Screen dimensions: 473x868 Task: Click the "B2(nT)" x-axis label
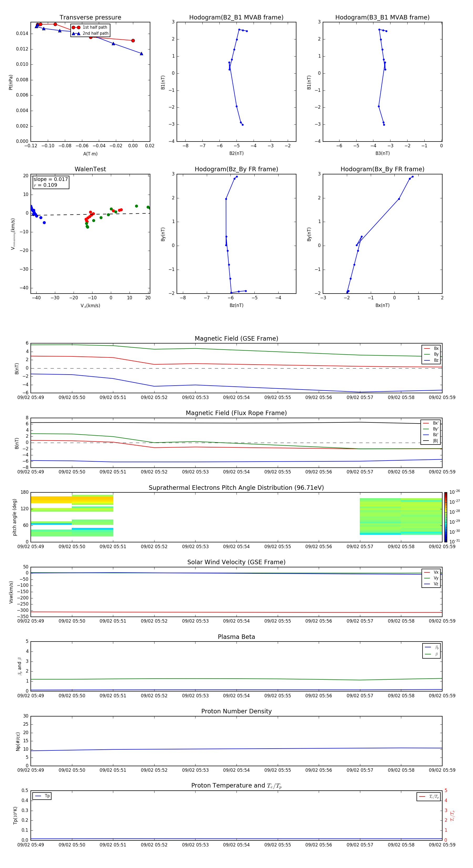point(236,153)
